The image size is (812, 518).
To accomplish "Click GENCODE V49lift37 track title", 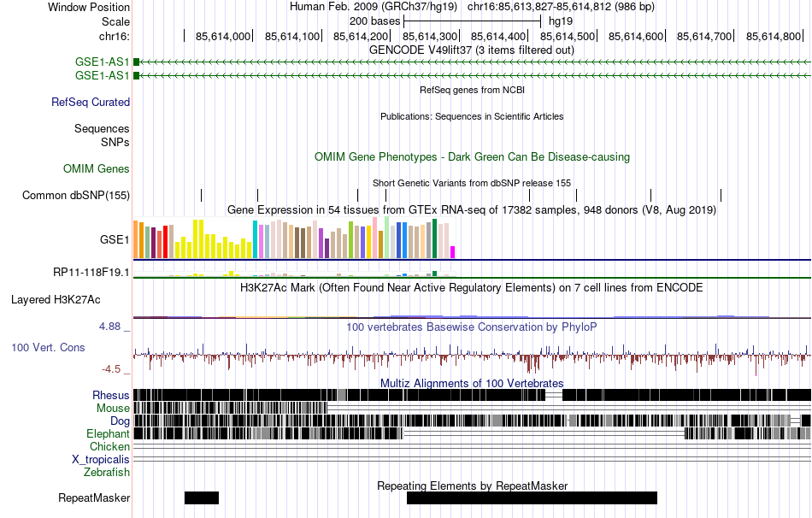I will point(472,50).
